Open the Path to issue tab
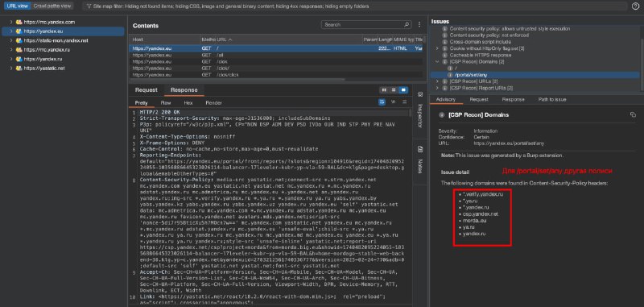Screen dimensions: 644x307 pyautogui.click(x=552, y=99)
